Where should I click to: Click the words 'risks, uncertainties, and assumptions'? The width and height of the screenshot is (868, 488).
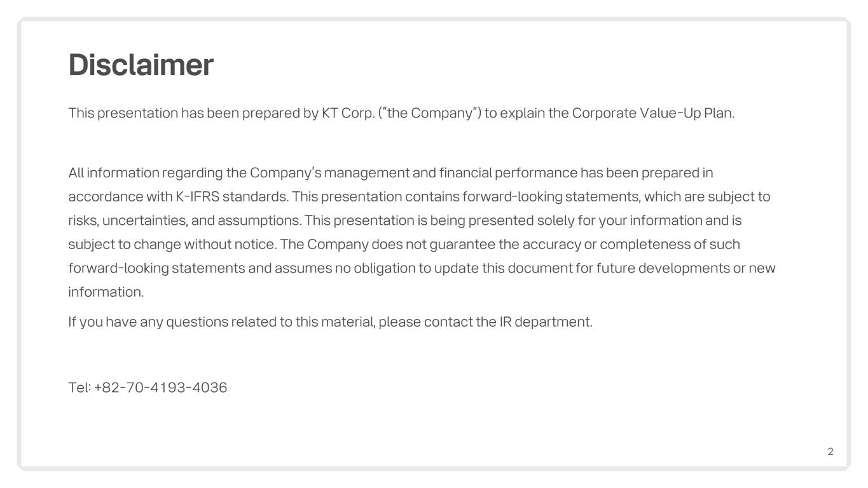(x=184, y=221)
